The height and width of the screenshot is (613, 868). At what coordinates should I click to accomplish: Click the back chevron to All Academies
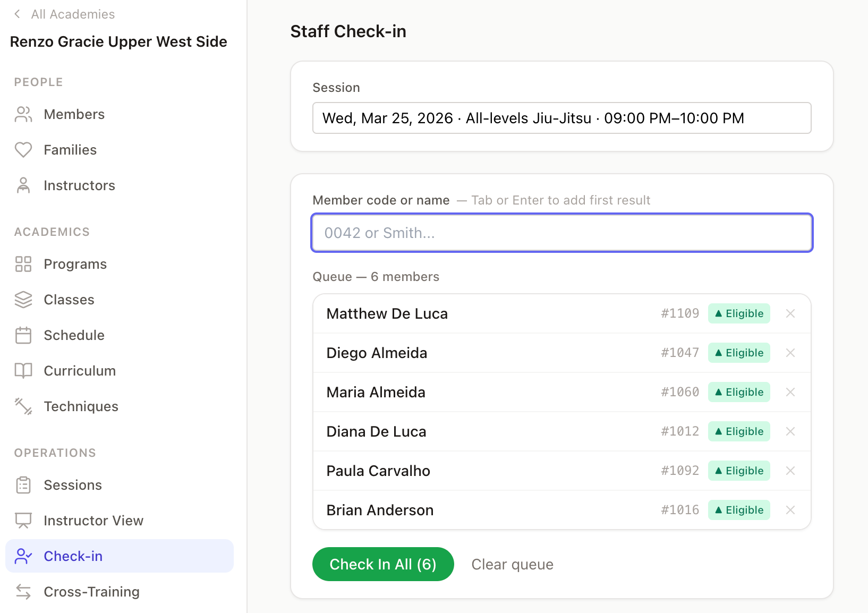(x=18, y=14)
